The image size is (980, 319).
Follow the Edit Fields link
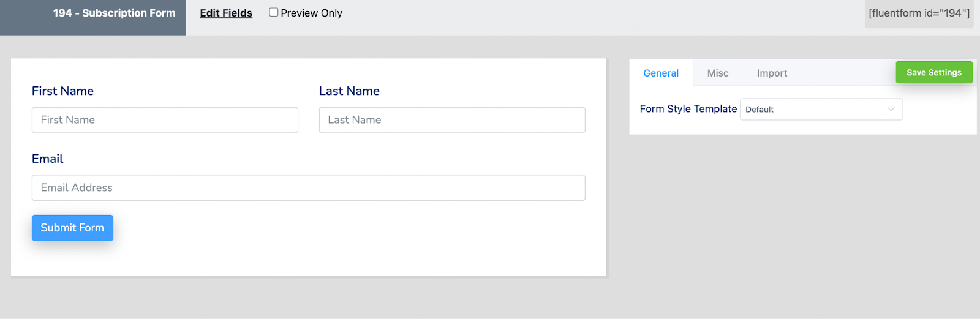[x=226, y=13]
